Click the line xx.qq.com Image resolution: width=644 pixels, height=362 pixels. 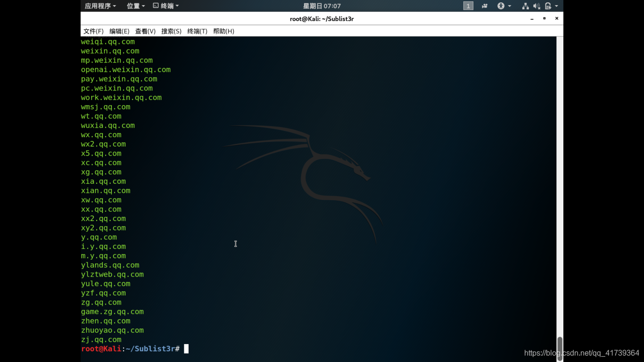(x=101, y=209)
